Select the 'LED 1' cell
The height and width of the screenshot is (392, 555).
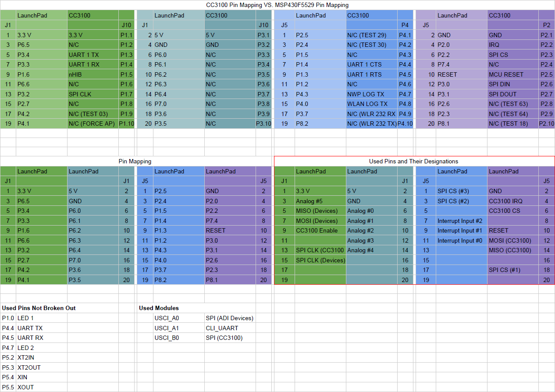coord(42,318)
